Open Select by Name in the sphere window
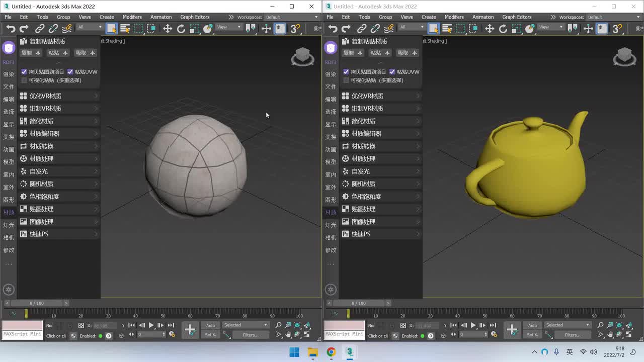Screen dimensions: 644x362 click(x=125, y=29)
